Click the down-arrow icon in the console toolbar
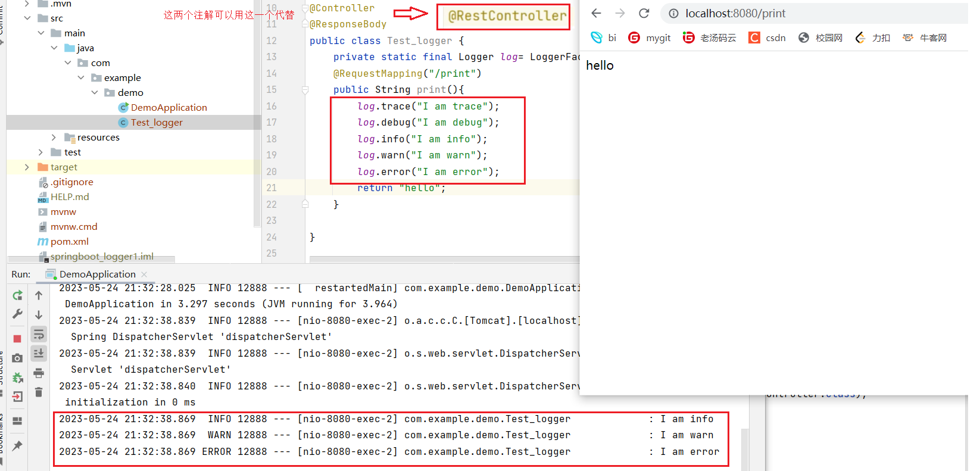The height and width of the screenshot is (471, 980). 39,314
